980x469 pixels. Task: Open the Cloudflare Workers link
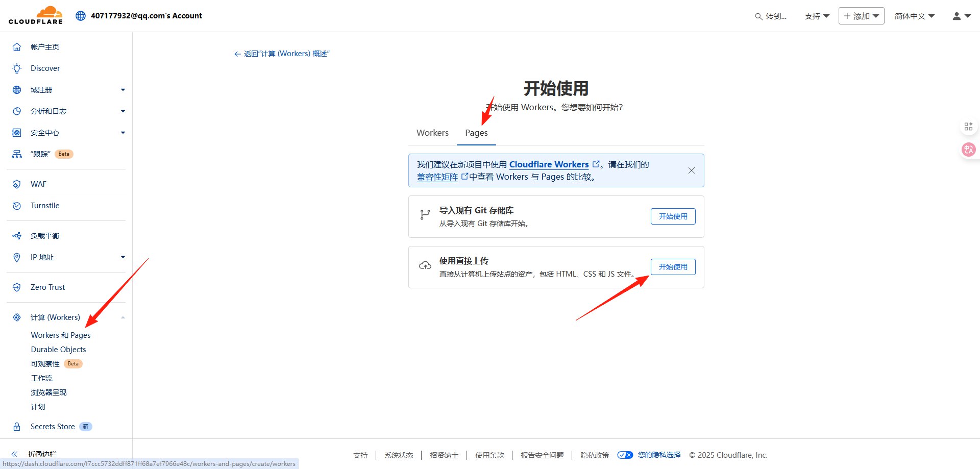(x=549, y=164)
